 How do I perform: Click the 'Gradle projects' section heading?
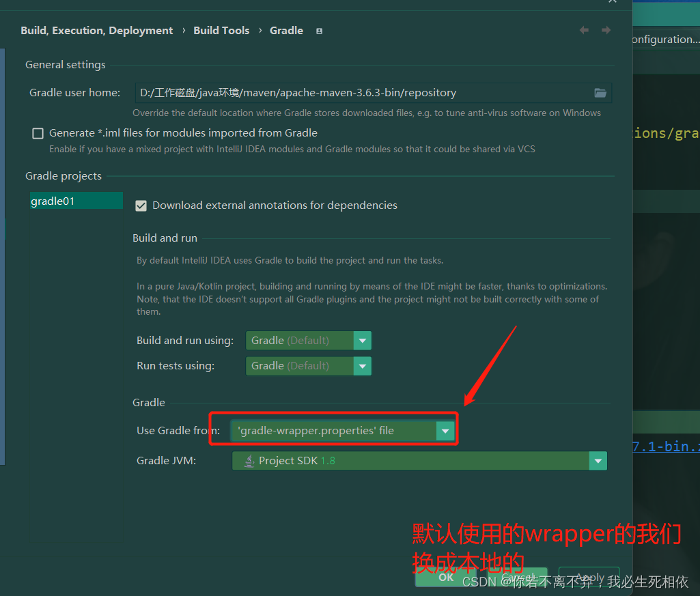click(x=64, y=176)
